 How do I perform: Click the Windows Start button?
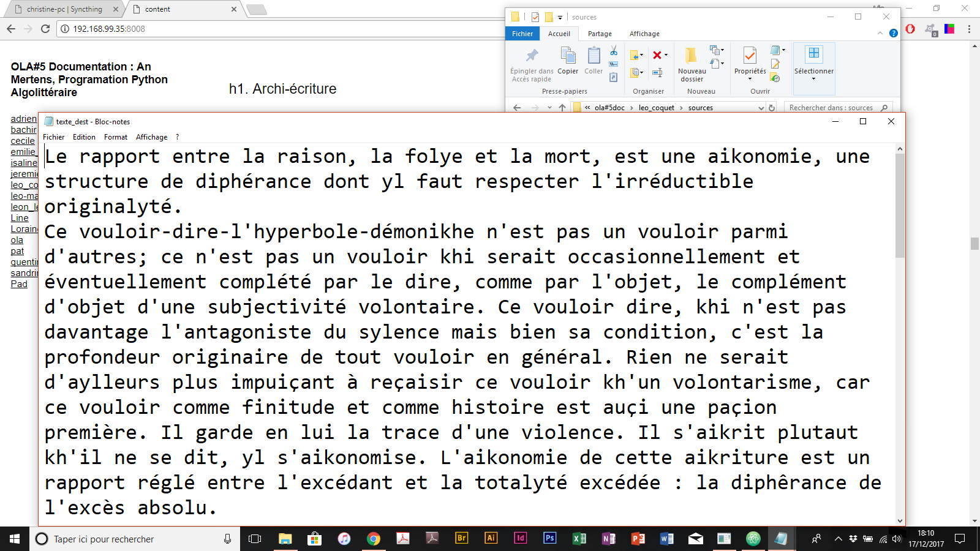coord(15,539)
